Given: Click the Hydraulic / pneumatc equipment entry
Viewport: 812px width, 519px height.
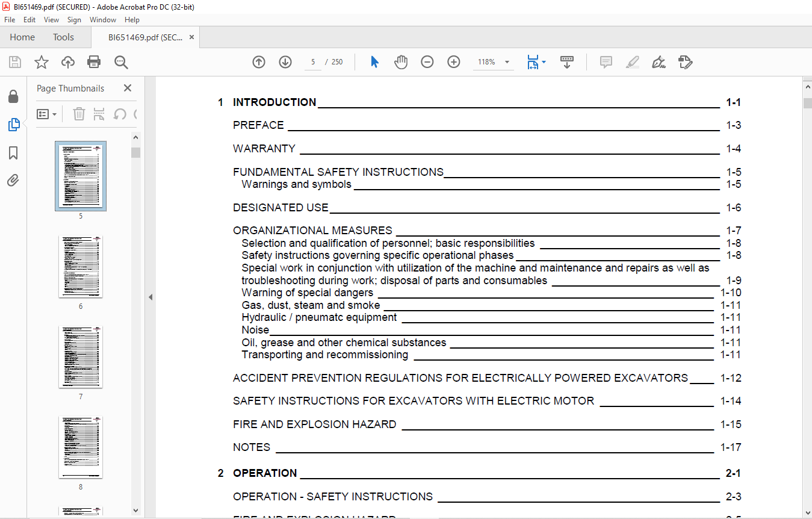Looking at the screenshot, I should coord(319,317).
